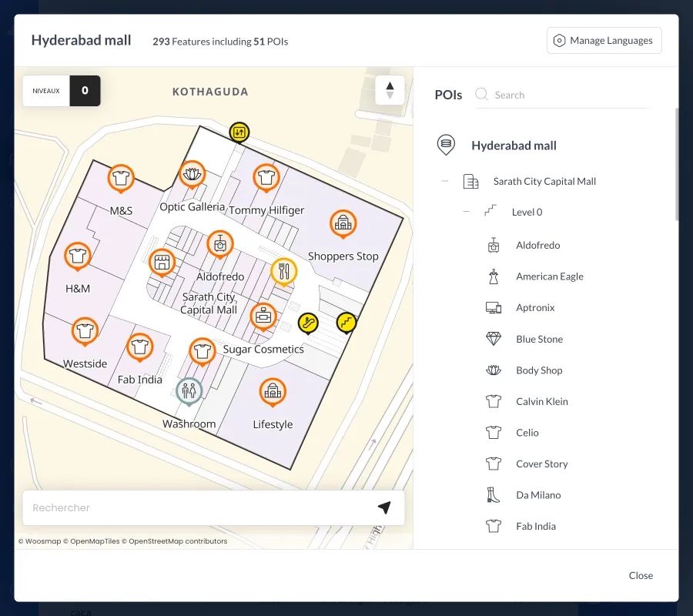Open the Manage Languages settings
The height and width of the screenshot is (616, 693).
pos(604,41)
